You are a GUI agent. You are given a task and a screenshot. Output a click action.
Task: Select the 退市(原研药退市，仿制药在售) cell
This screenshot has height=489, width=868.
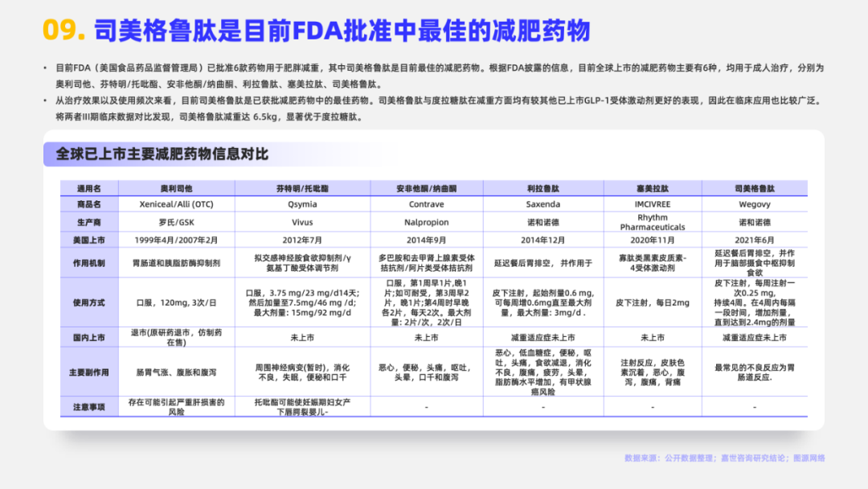point(176,337)
